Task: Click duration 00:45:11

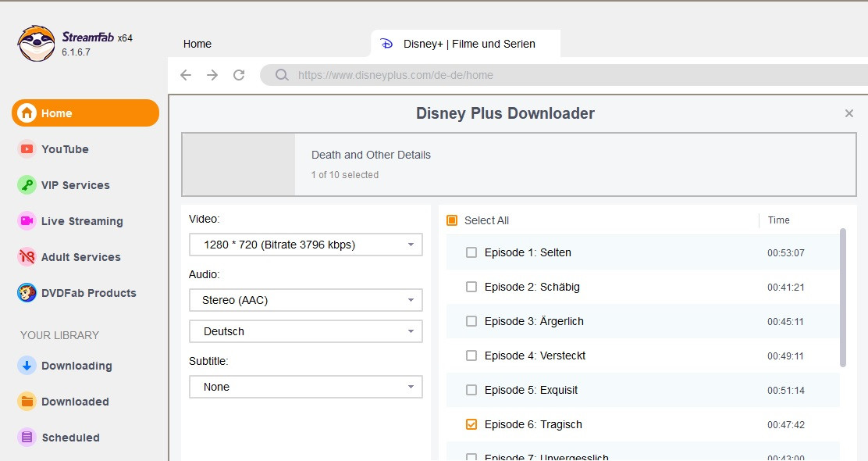Action: [785, 322]
